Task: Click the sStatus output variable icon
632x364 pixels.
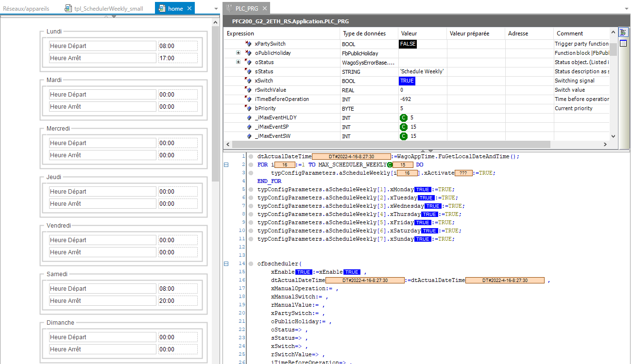Action: click(249, 72)
